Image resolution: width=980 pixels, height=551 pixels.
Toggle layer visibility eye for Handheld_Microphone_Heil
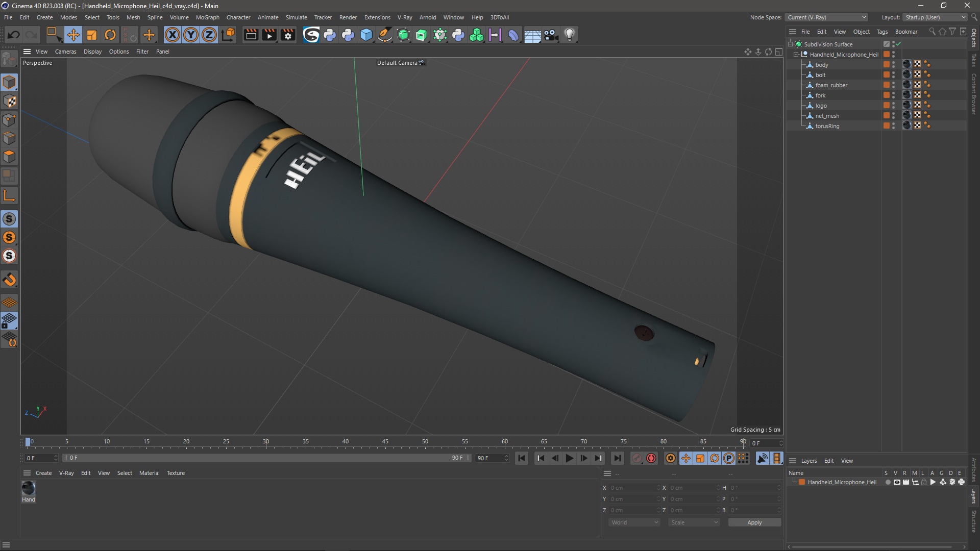coord(897,482)
